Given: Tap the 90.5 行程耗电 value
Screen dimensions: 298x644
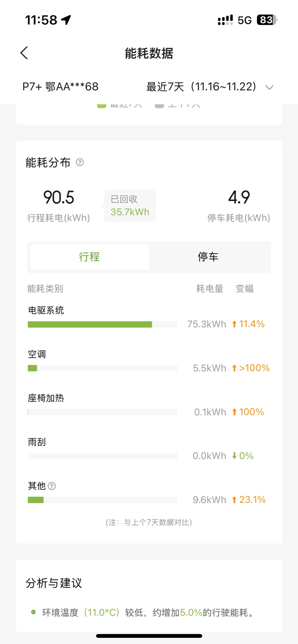Looking at the screenshot, I should (58, 198).
